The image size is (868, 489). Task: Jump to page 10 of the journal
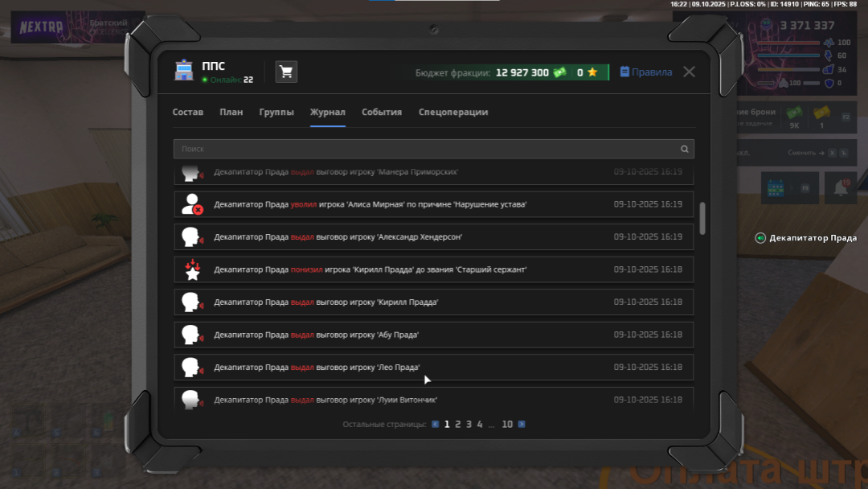pos(507,424)
